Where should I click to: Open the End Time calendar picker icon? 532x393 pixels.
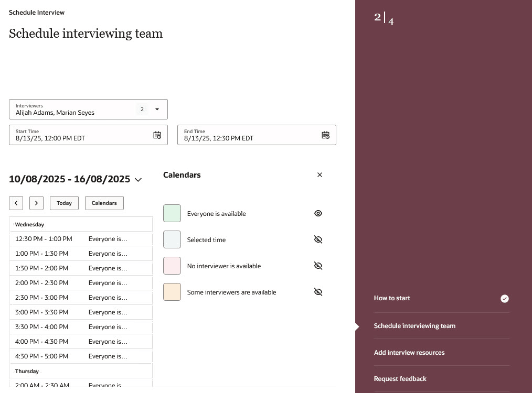(x=325, y=135)
